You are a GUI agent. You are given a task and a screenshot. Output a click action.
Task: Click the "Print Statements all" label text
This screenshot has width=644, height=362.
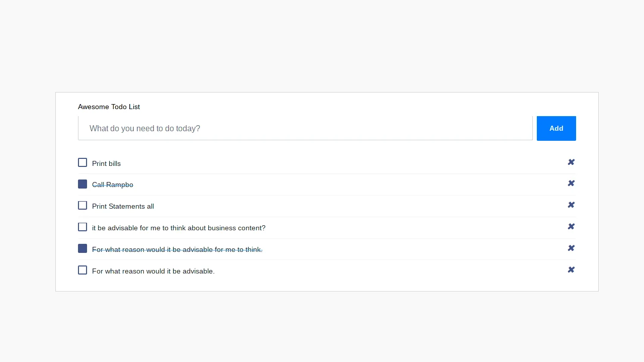pyautogui.click(x=123, y=206)
